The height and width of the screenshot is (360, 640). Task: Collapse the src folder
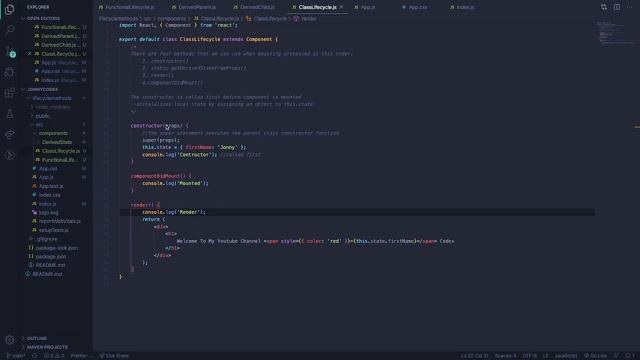39,124
